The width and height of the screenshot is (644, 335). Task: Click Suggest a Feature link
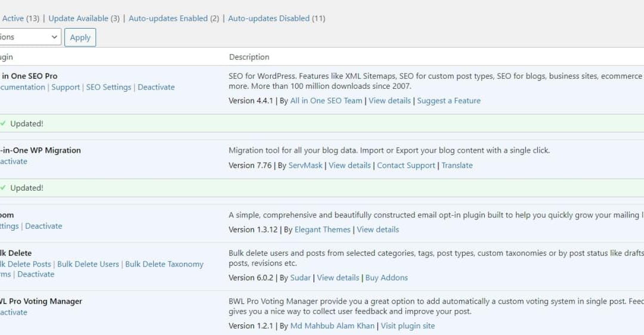pos(448,101)
